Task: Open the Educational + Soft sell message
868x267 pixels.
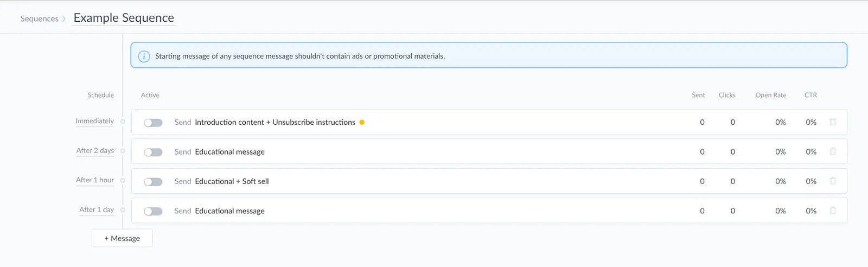Action: (x=232, y=181)
